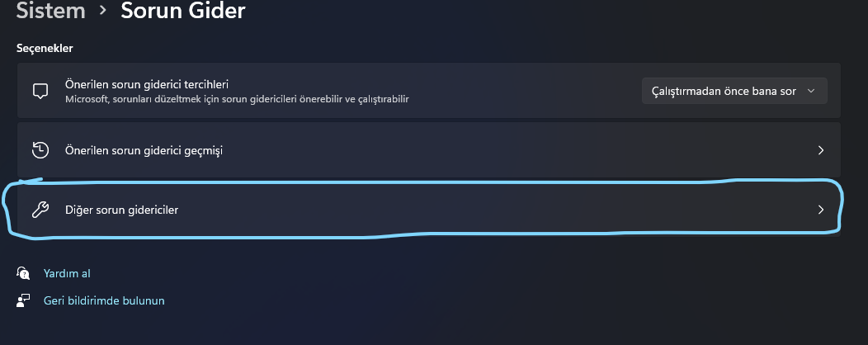Select Önerilen sorun giderici geçmişi label
The image size is (868, 345).
point(144,150)
